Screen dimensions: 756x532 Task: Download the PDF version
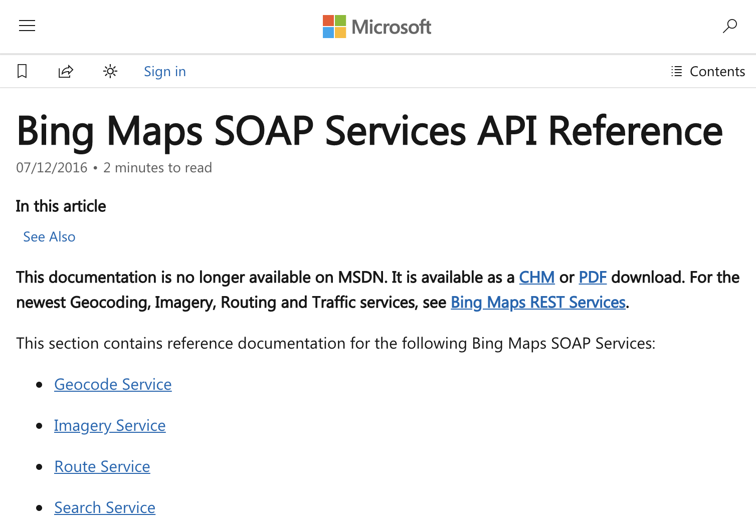[x=592, y=277]
